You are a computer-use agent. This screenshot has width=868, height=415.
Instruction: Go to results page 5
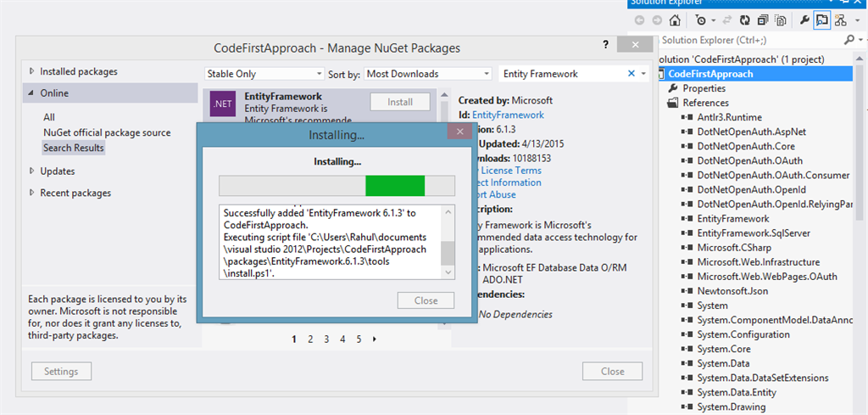click(x=359, y=339)
